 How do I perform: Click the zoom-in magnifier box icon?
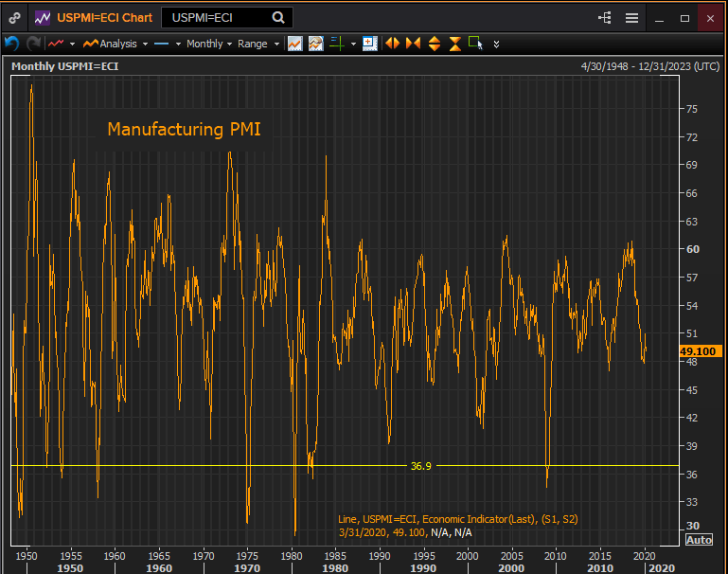tap(369, 44)
